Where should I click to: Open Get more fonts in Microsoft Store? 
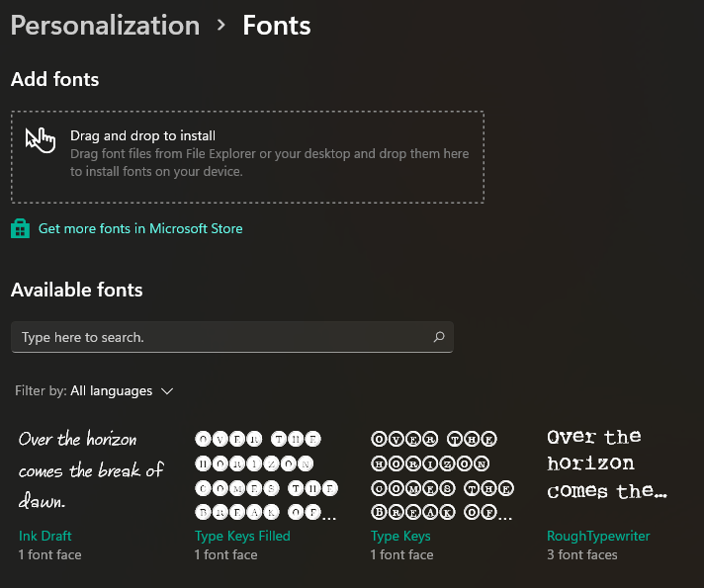point(140,228)
